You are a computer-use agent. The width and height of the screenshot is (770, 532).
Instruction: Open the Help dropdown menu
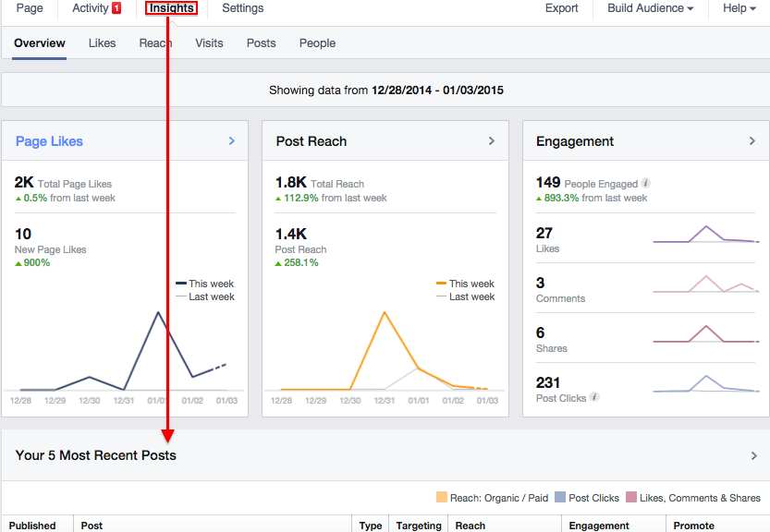739,8
